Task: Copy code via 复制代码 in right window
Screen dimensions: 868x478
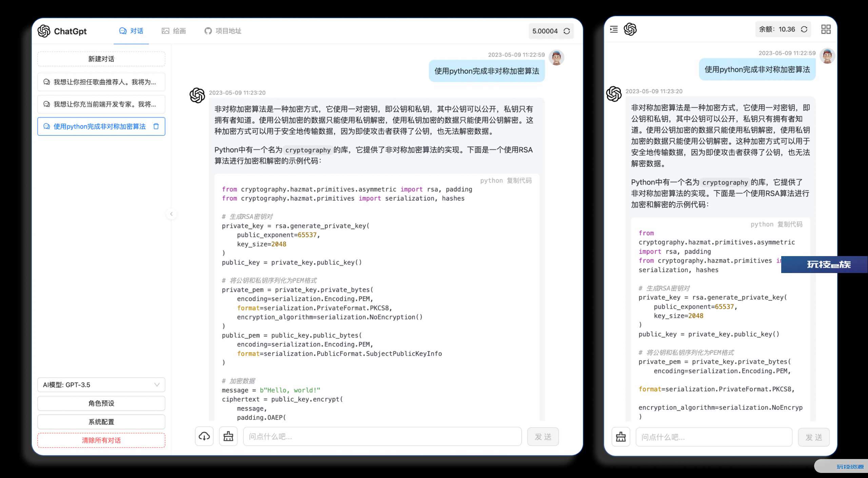Action: (790, 224)
